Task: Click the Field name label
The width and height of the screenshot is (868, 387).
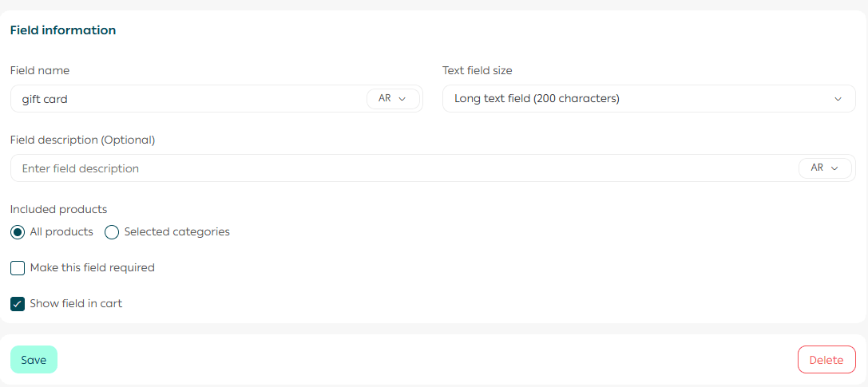Action: tap(40, 70)
